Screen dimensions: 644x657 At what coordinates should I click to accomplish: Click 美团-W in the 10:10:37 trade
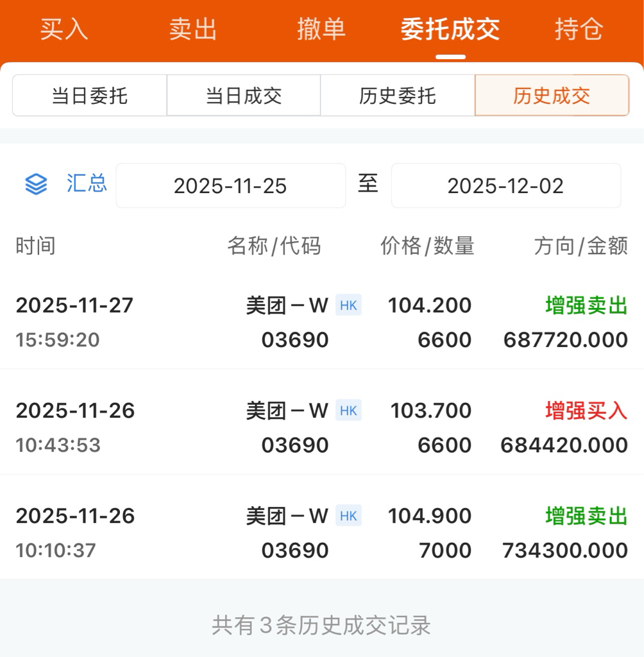point(287,515)
